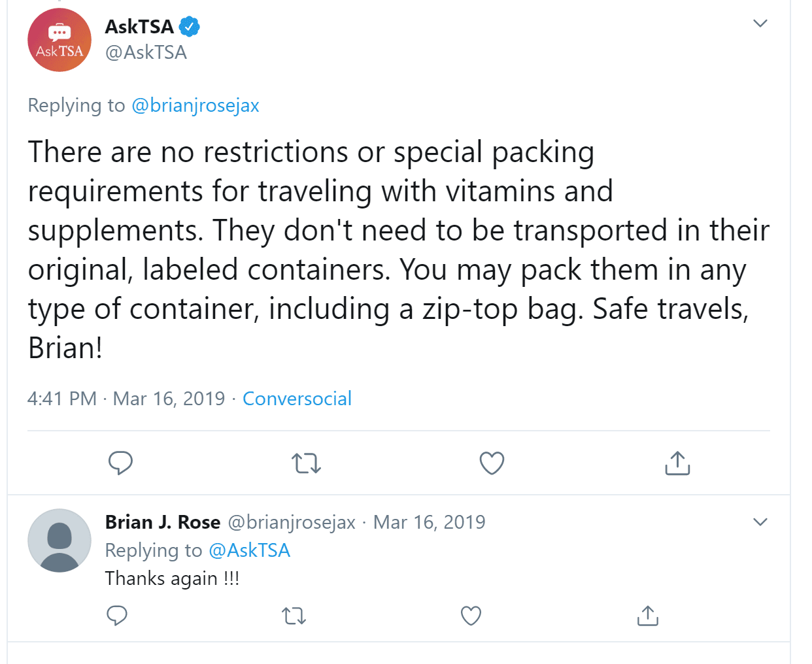Viewport: 812px width, 664px height.
Task: Click the Brian J. Rose display name
Action: pyautogui.click(x=163, y=522)
